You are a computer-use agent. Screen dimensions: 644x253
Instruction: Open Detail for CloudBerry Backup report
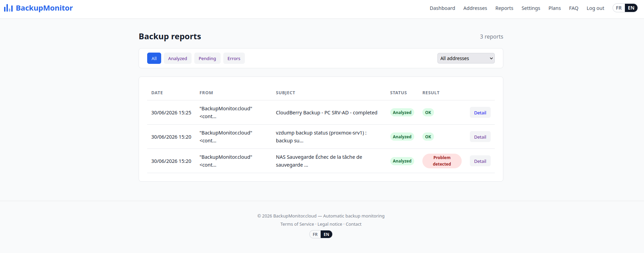coord(480,113)
